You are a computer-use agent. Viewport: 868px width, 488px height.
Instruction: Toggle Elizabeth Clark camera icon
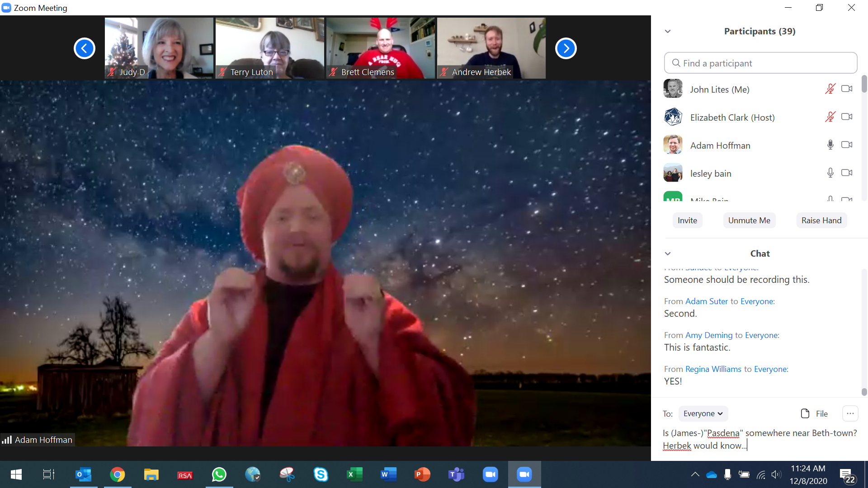tap(847, 117)
